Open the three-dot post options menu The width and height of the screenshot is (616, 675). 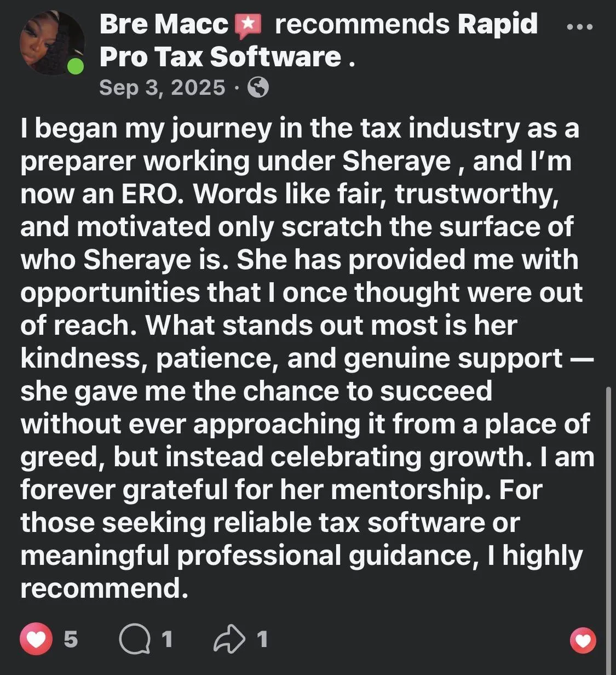point(580,27)
